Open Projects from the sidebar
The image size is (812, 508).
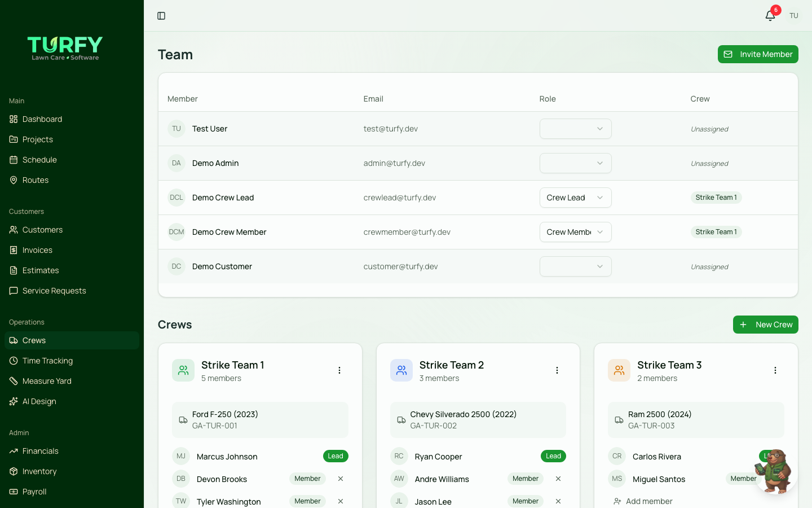pyautogui.click(x=72, y=139)
